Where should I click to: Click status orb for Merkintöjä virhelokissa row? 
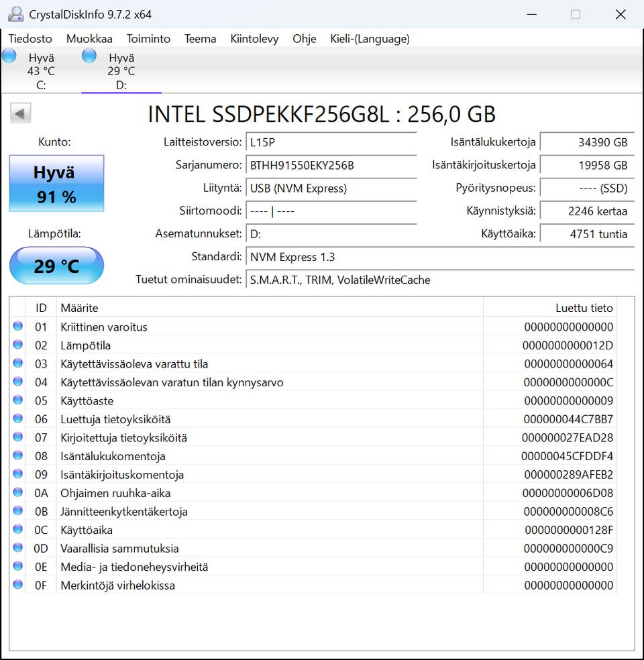coord(18,585)
